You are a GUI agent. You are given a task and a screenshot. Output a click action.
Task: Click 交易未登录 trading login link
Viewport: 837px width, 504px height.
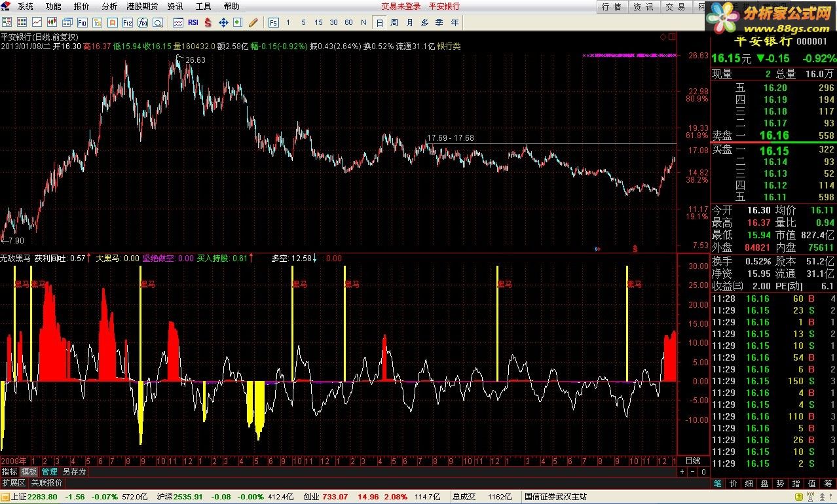tap(401, 7)
